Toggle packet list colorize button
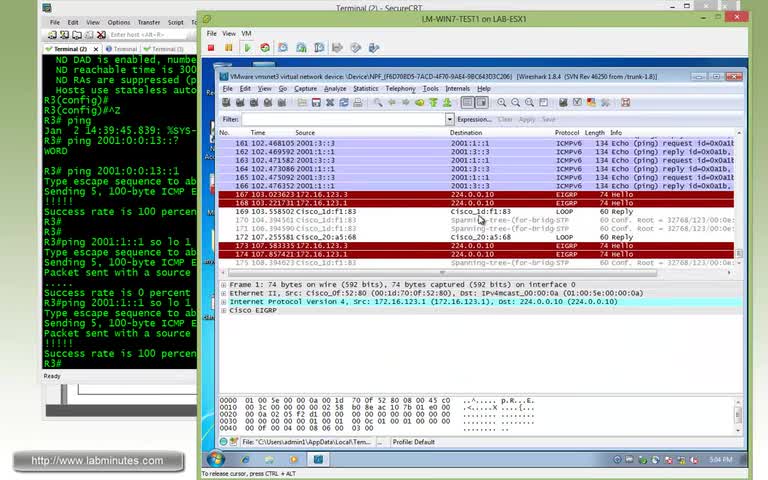The image size is (768, 480). point(467,102)
